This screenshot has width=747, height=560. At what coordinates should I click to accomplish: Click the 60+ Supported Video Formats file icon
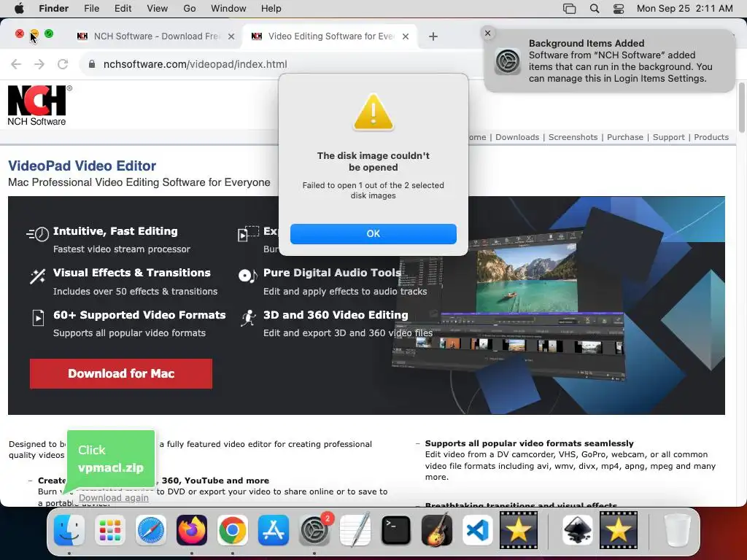point(38,318)
